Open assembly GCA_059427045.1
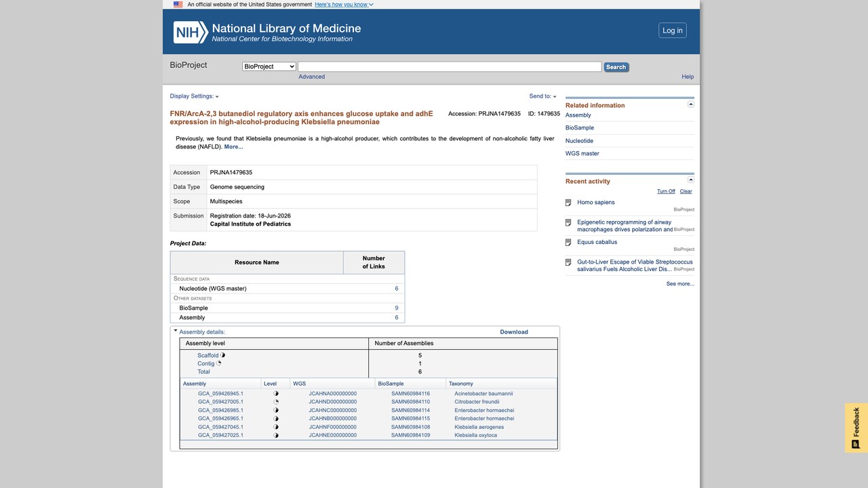This screenshot has height=488, width=868. tap(220, 427)
